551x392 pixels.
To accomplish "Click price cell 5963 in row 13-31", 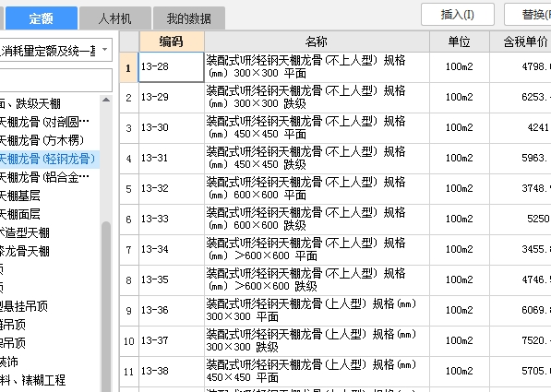I will pyautogui.click(x=521, y=159).
